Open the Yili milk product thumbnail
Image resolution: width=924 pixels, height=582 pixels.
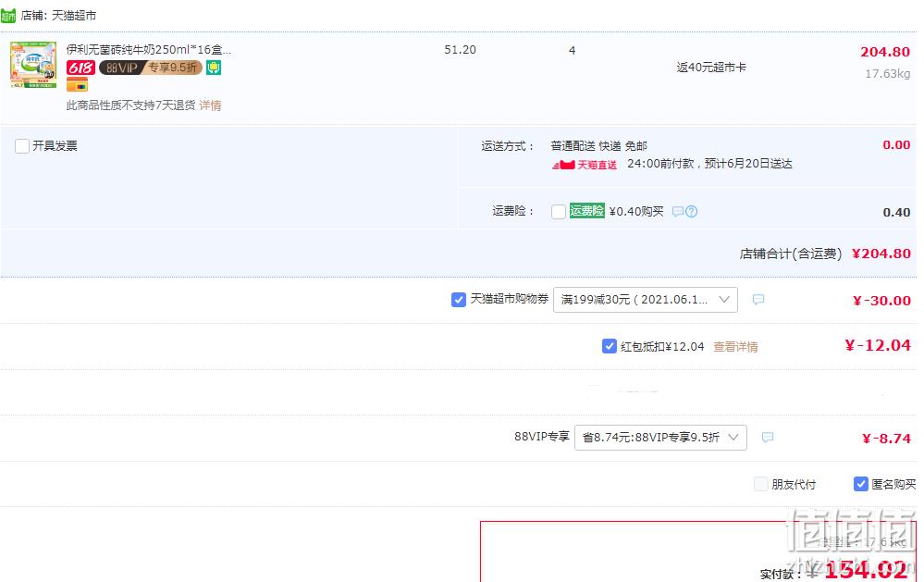point(33,64)
